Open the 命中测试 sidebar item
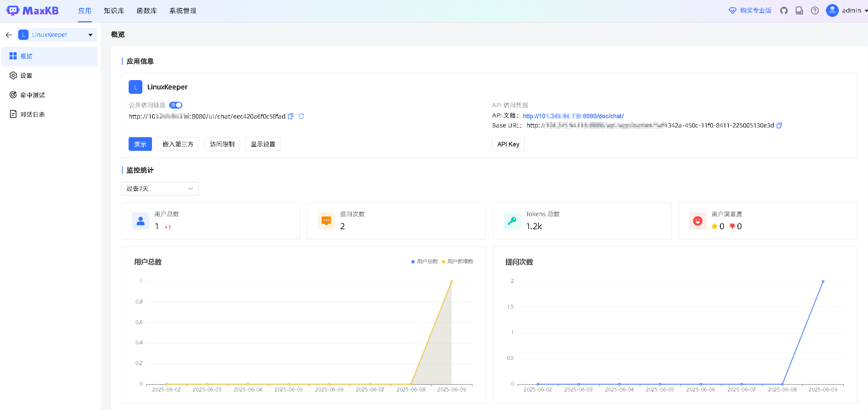Image resolution: width=868 pixels, height=410 pixels. tap(32, 95)
